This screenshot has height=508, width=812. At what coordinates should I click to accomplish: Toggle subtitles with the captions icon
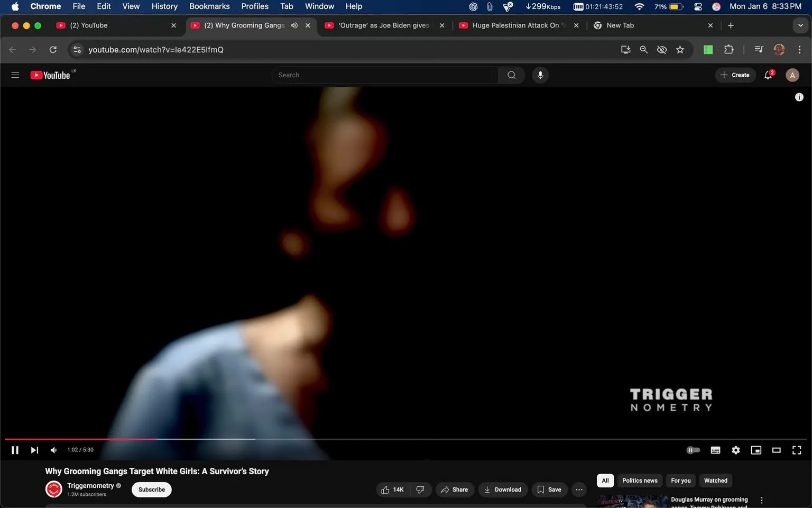pos(715,450)
